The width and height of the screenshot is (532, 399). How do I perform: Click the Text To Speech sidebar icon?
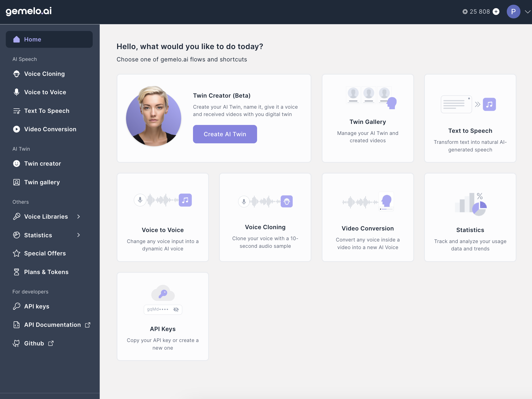(17, 111)
